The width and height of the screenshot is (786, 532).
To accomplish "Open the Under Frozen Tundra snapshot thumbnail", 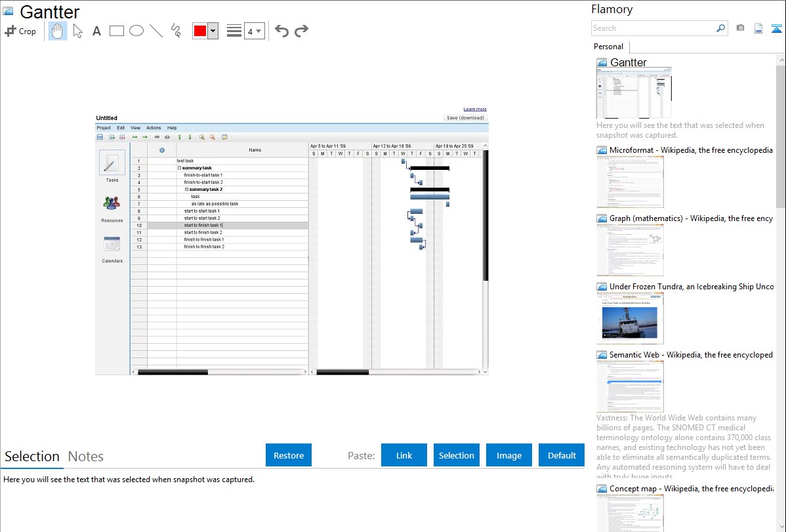I will point(630,318).
